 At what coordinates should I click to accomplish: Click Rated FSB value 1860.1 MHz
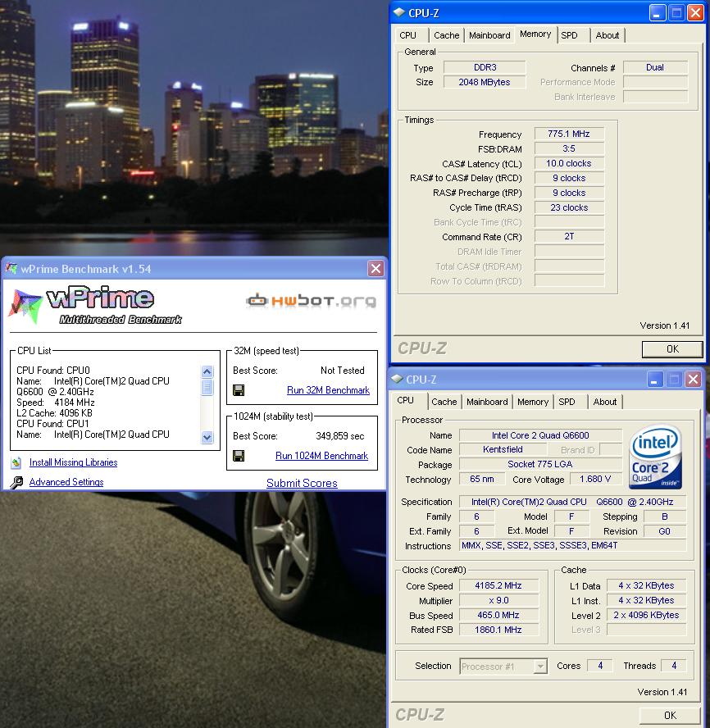pyautogui.click(x=498, y=630)
